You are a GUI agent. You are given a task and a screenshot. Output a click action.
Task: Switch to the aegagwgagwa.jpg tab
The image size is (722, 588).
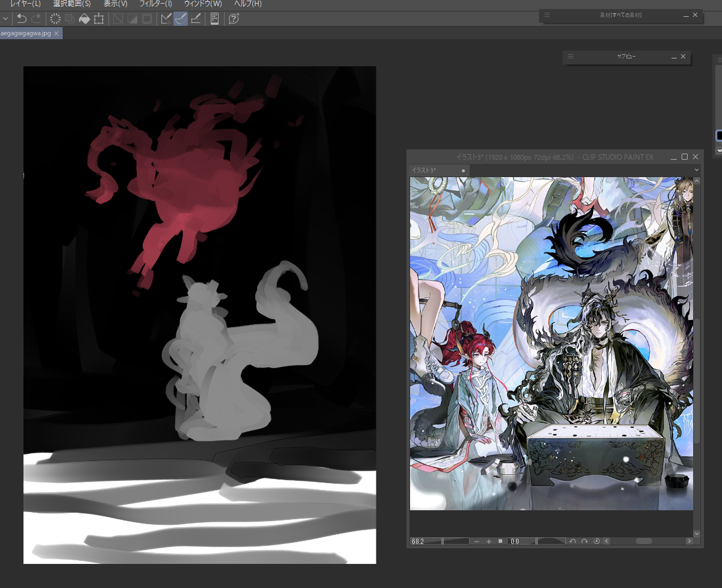pos(25,34)
